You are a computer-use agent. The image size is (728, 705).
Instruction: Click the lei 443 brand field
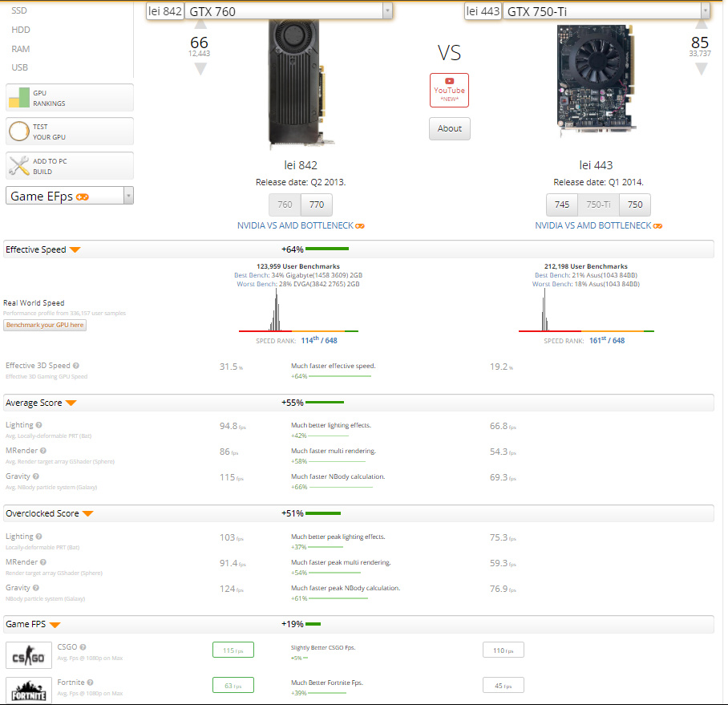point(483,10)
